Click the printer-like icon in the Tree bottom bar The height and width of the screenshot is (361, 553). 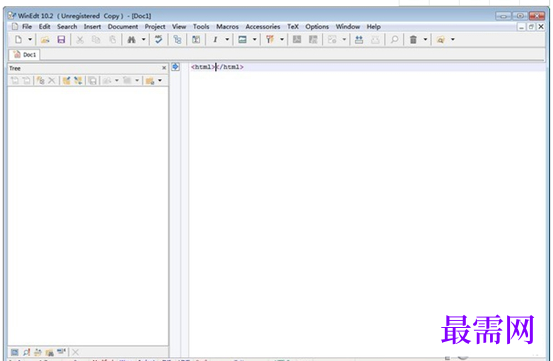[38, 352]
